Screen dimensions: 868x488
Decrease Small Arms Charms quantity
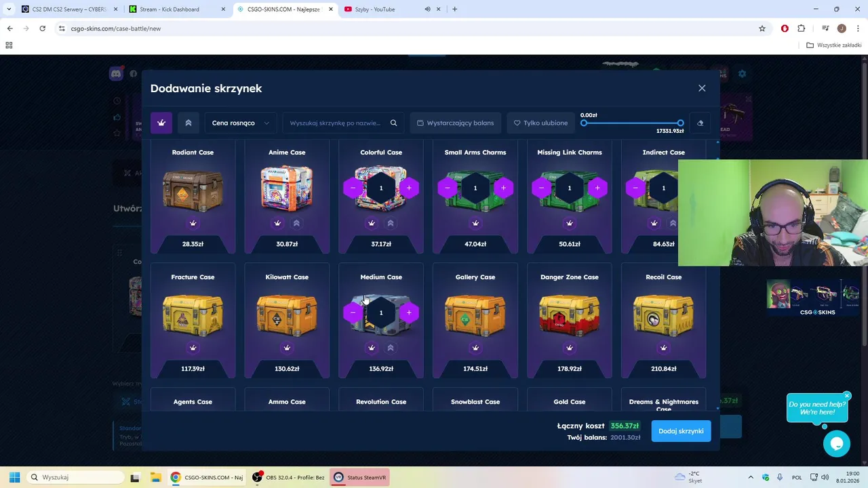point(448,188)
